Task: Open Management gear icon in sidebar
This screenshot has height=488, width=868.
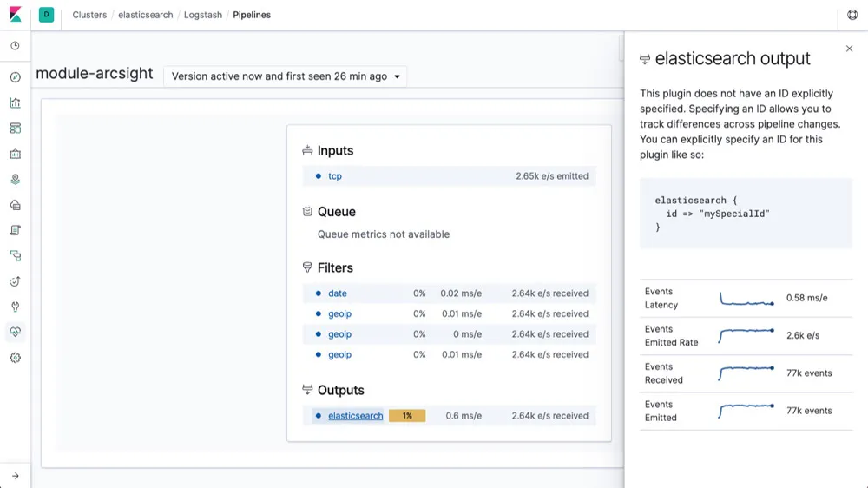Action: click(x=15, y=358)
